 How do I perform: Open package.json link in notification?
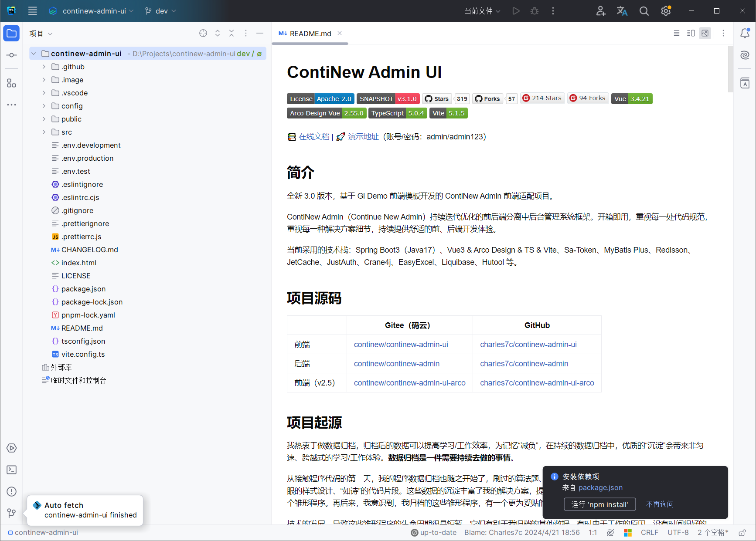coord(600,487)
